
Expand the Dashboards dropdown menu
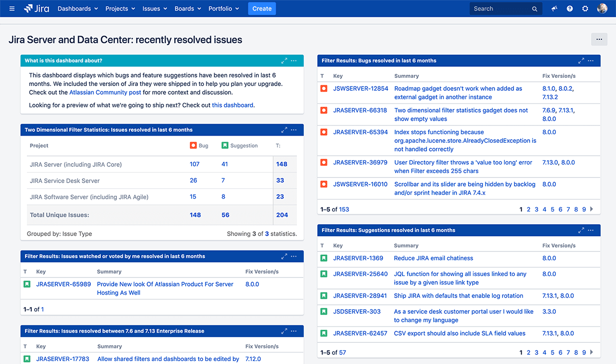coord(78,9)
